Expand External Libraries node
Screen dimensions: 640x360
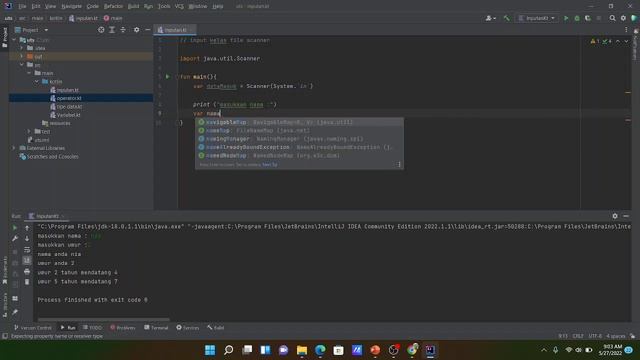14,148
